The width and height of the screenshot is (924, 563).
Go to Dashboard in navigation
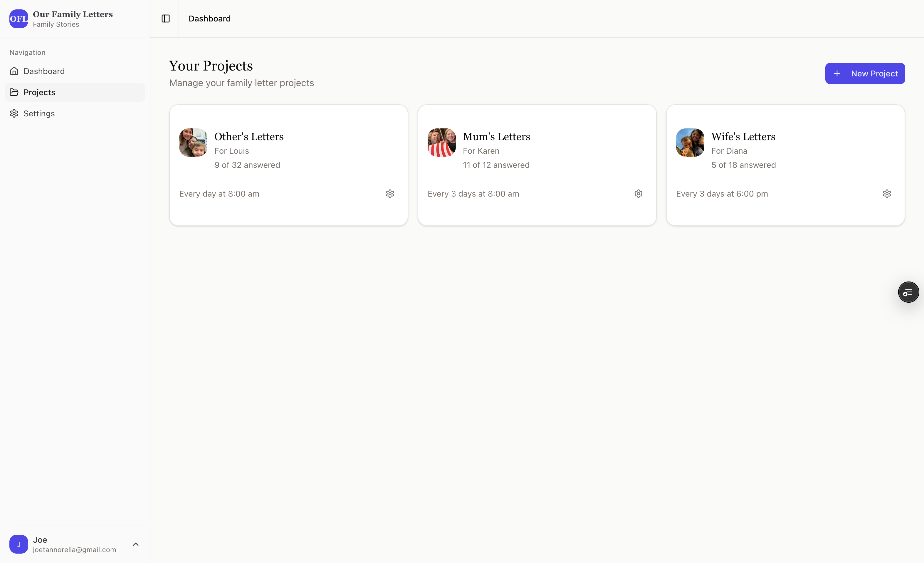44,71
